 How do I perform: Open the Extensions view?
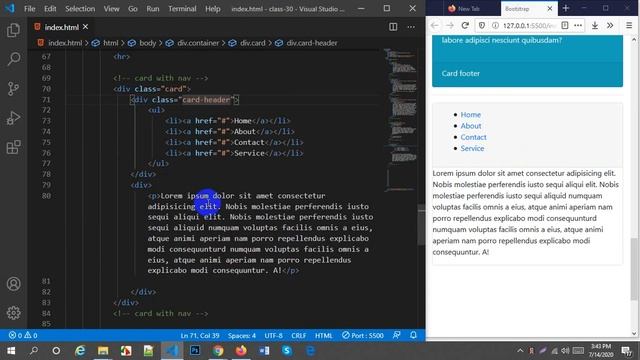tap(13, 147)
